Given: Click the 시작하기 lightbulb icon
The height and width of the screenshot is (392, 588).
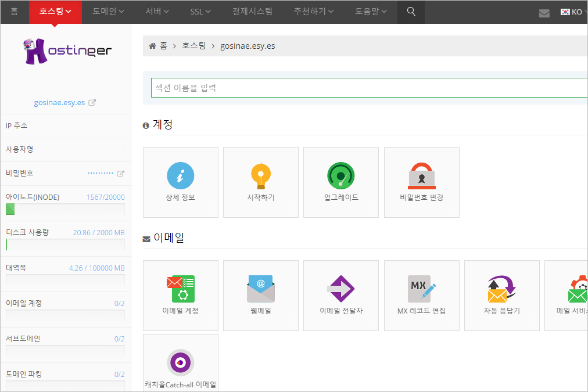Looking at the screenshot, I should [x=260, y=176].
